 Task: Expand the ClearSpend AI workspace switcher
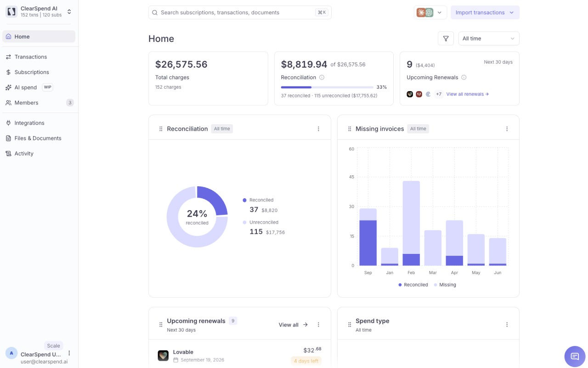69,12
